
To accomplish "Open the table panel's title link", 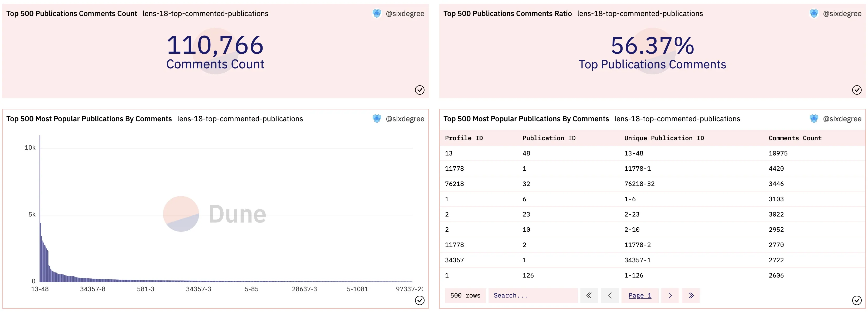I will [526, 119].
